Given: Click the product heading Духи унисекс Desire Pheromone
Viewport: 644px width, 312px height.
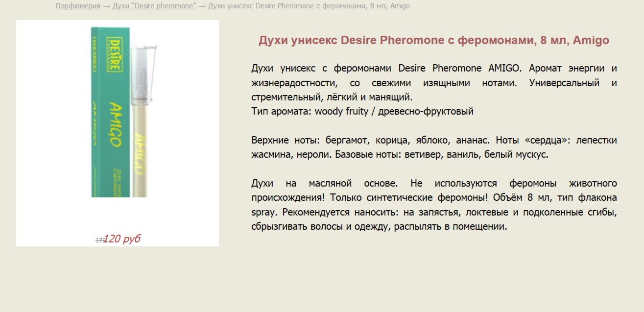Looking at the screenshot, I should pos(434,40).
